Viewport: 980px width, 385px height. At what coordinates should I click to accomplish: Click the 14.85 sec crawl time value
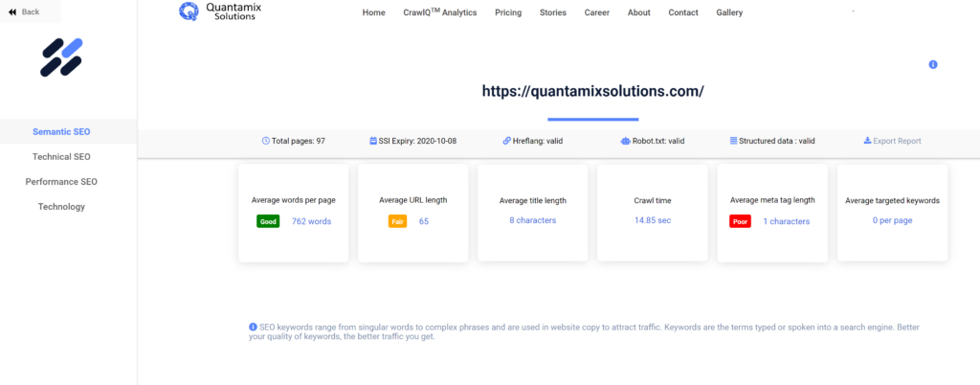653,220
